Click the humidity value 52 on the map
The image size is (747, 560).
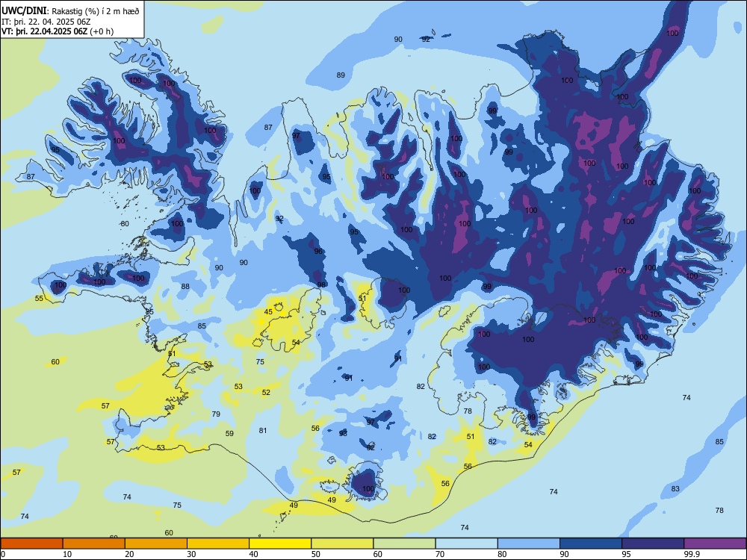[266, 393]
